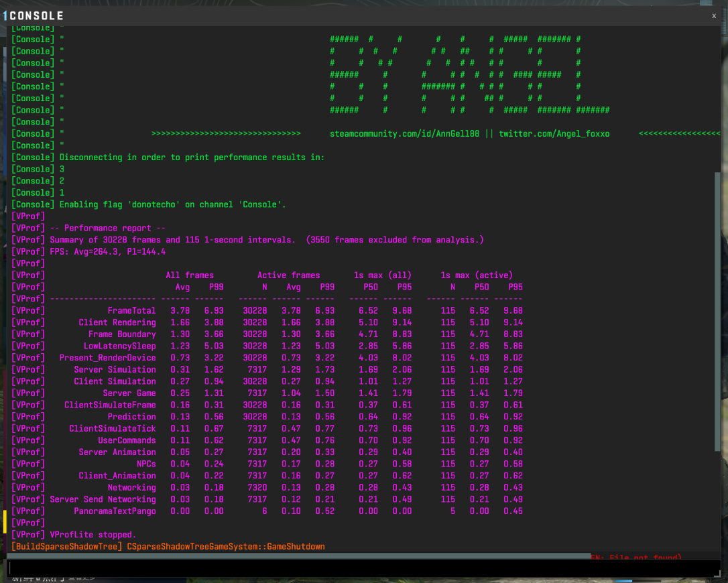Click the Server Simulation row label

coord(115,369)
